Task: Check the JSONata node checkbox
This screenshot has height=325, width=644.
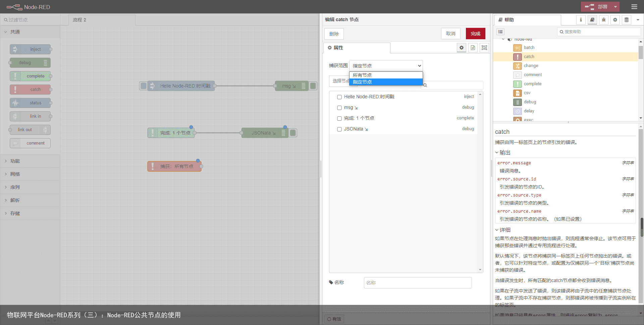Action: tap(339, 129)
